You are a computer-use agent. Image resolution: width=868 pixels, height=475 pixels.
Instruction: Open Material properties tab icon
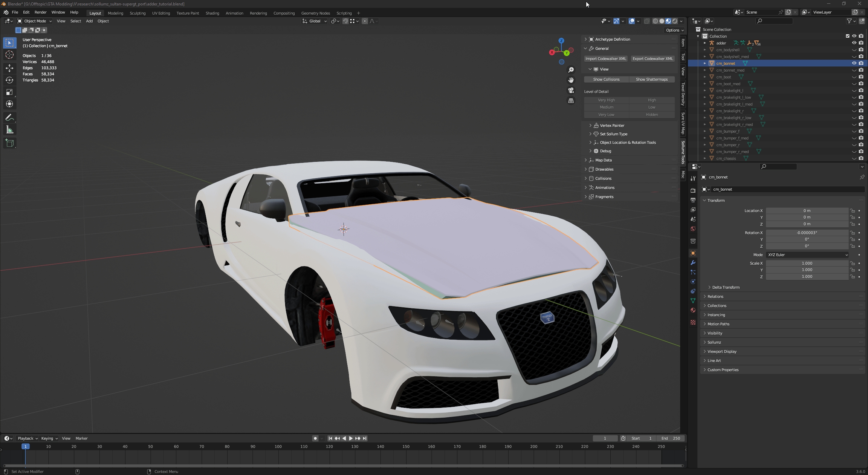tap(693, 310)
